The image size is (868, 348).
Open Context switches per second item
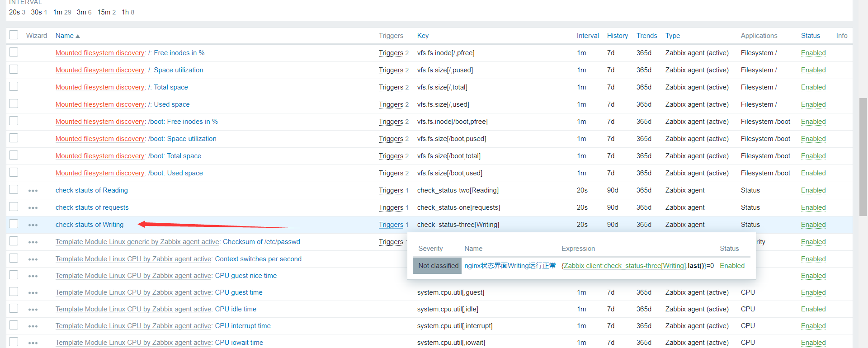pos(258,259)
